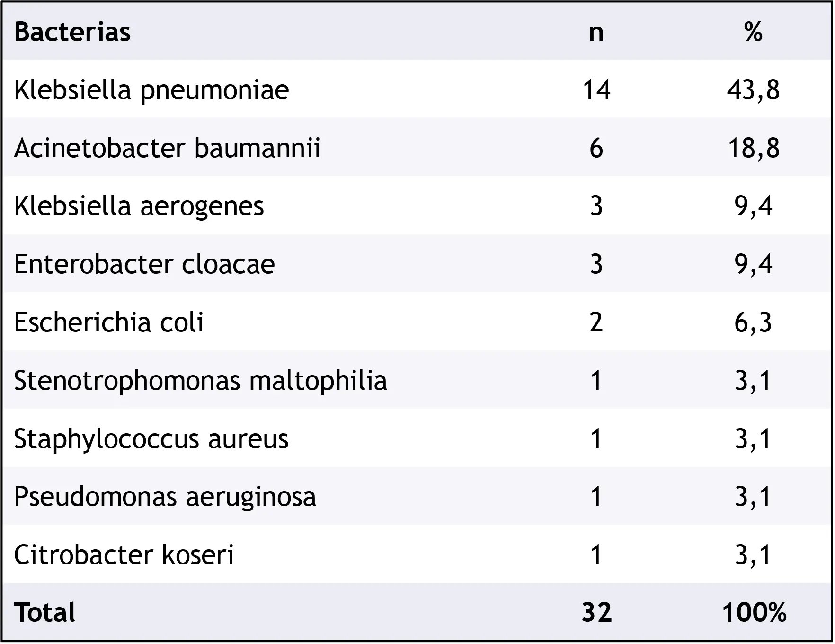Screen dimensions: 835x644
Task: Click the % column header
Action: pyautogui.click(x=753, y=32)
